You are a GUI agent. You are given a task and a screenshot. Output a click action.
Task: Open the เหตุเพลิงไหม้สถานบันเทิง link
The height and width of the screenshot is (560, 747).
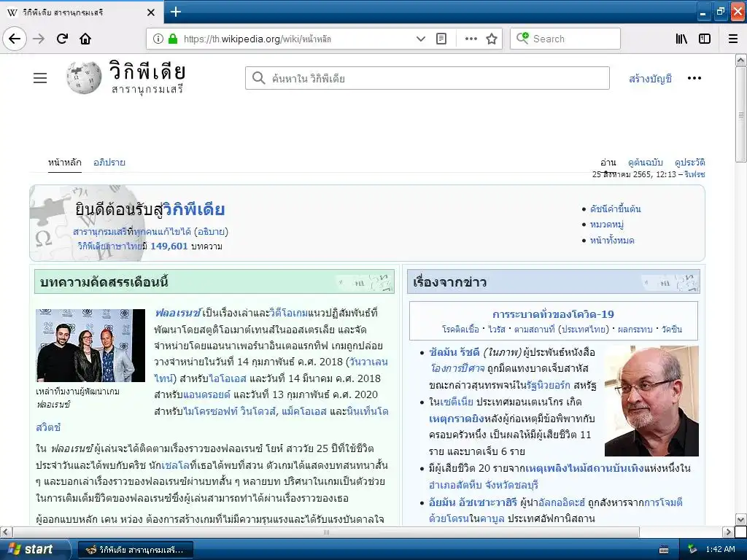(584, 469)
